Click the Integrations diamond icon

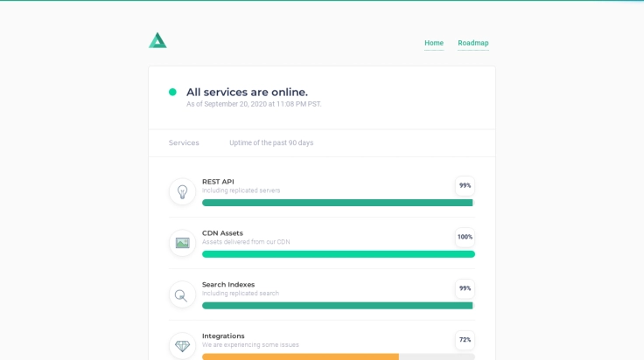(182, 346)
